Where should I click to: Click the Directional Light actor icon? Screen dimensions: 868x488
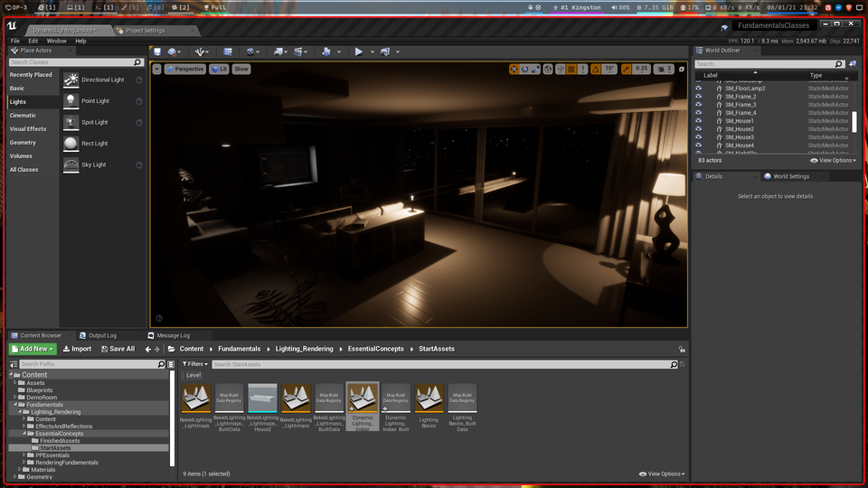pos(72,80)
